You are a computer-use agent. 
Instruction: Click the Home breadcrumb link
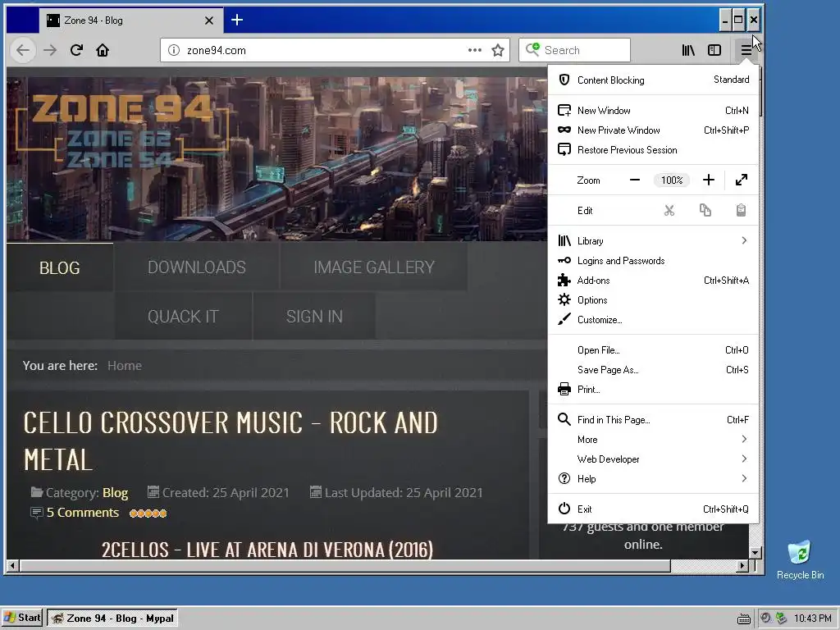tap(125, 366)
